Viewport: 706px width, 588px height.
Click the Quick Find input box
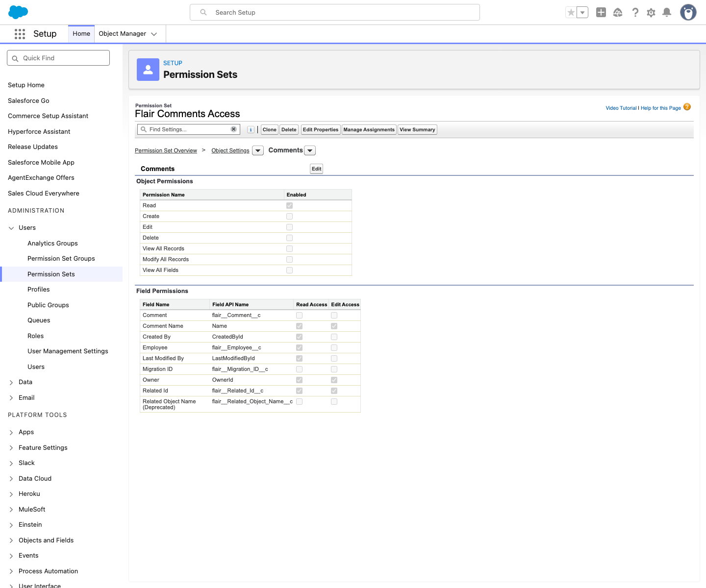click(58, 58)
